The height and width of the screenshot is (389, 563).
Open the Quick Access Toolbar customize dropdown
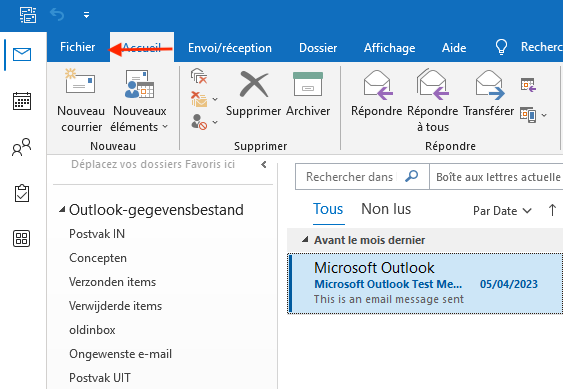coord(86,15)
